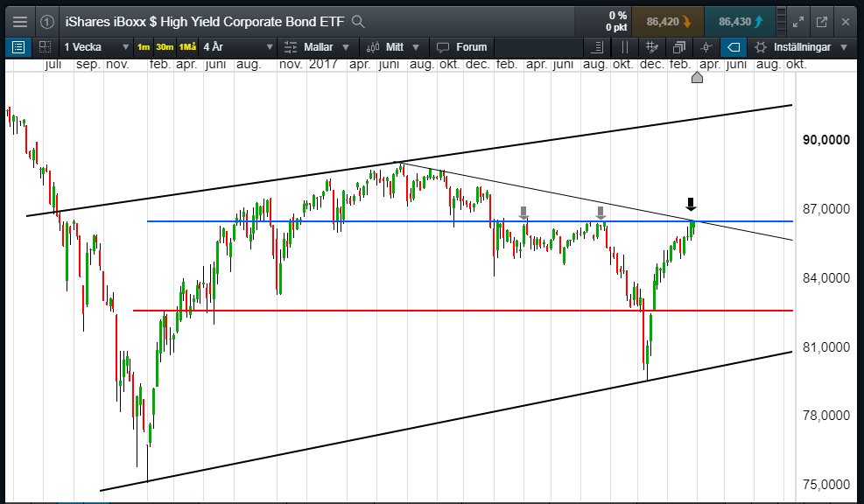
Task: Open the Forum panel
Action: pyautogui.click(x=461, y=47)
